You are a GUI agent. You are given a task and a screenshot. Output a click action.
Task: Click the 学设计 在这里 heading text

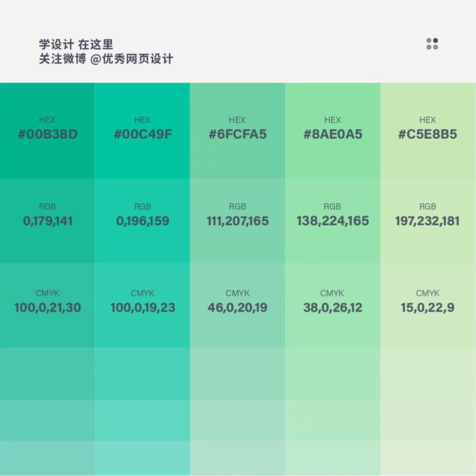click(x=76, y=44)
